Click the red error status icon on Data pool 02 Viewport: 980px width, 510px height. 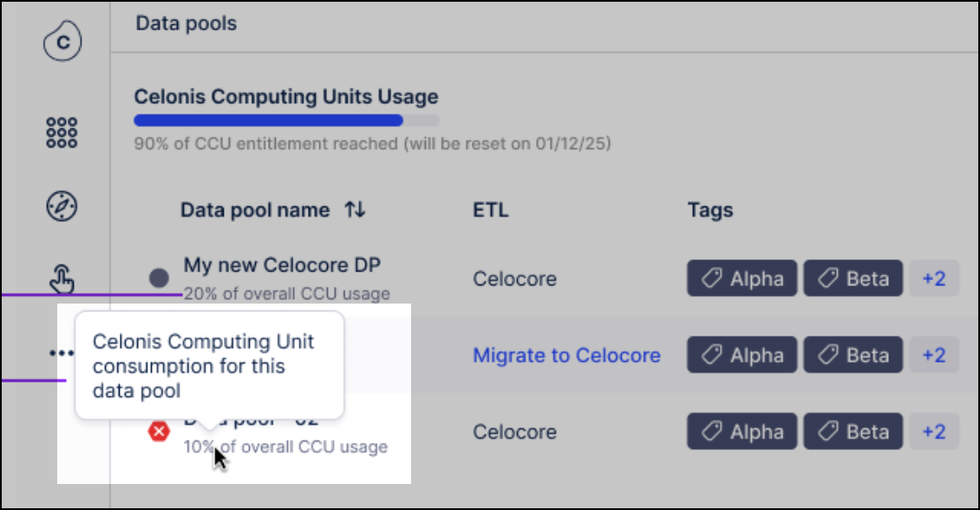coord(159,432)
